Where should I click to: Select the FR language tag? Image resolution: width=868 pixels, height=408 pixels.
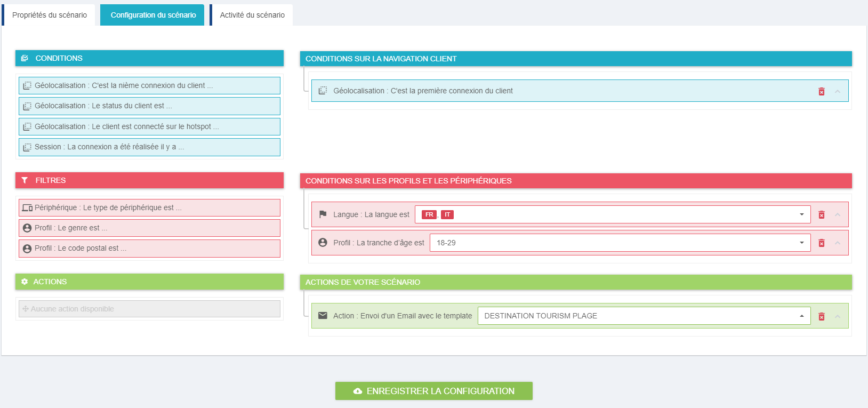pos(429,215)
